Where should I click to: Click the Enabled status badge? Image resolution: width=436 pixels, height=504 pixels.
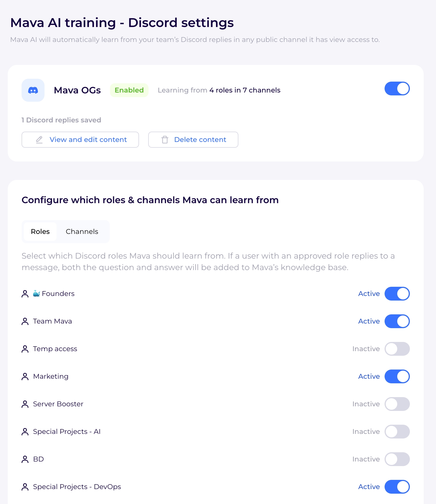[129, 90]
